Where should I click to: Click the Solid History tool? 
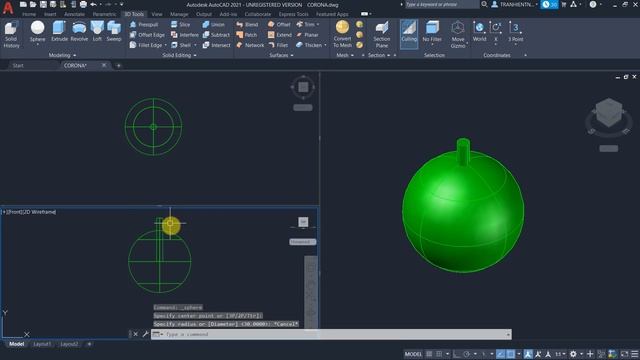[x=11, y=34]
